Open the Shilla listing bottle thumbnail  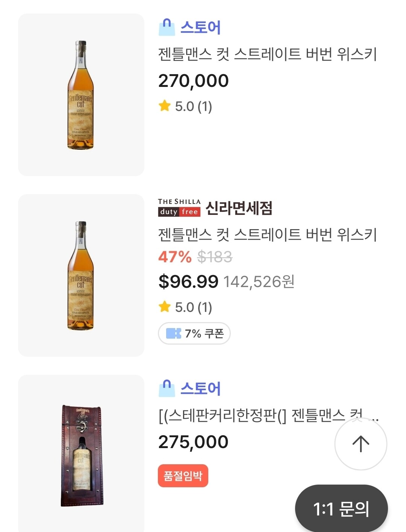click(x=81, y=275)
